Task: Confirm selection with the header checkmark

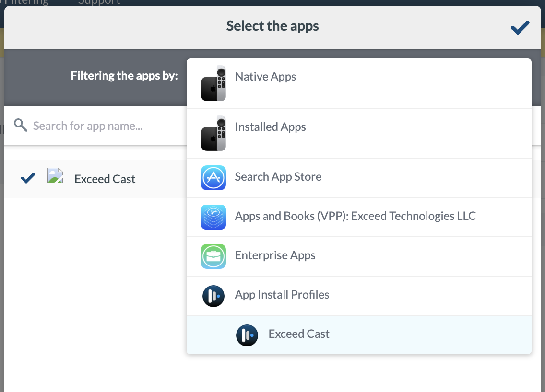Action: click(x=520, y=27)
